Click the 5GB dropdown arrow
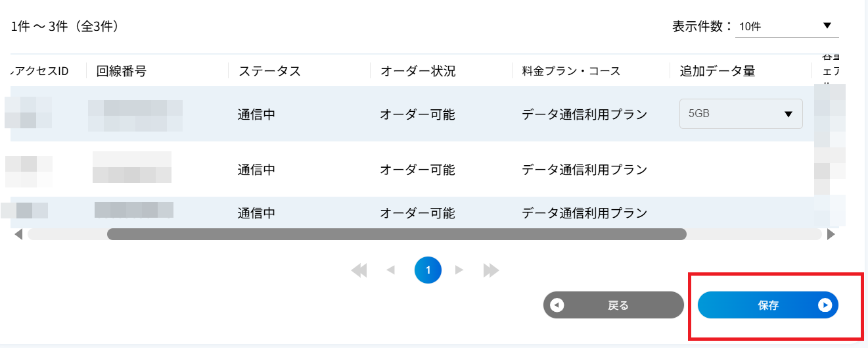868x348 pixels. 788,114
